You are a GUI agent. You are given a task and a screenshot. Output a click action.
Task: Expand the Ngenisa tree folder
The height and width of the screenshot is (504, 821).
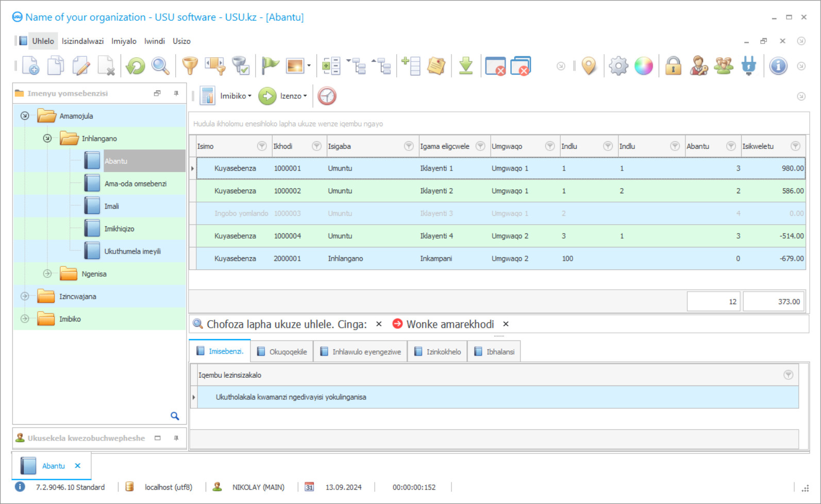pyautogui.click(x=47, y=274)
